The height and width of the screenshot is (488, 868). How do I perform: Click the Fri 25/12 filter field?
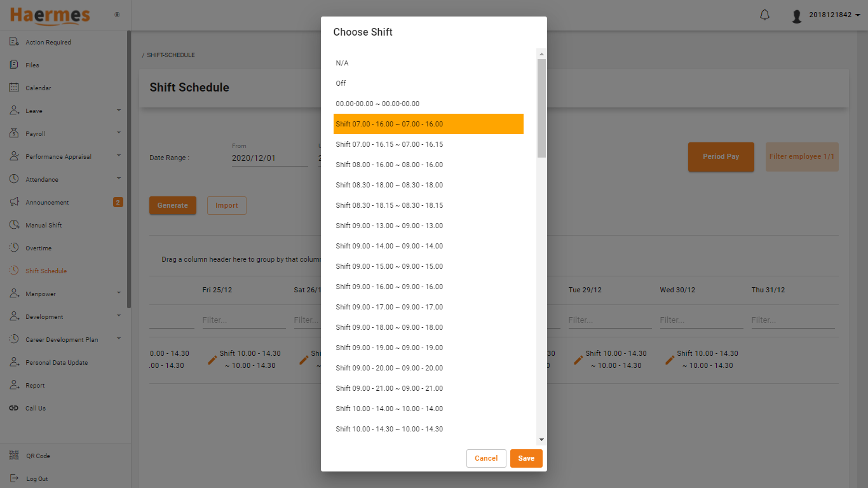[x=244, y=320]
